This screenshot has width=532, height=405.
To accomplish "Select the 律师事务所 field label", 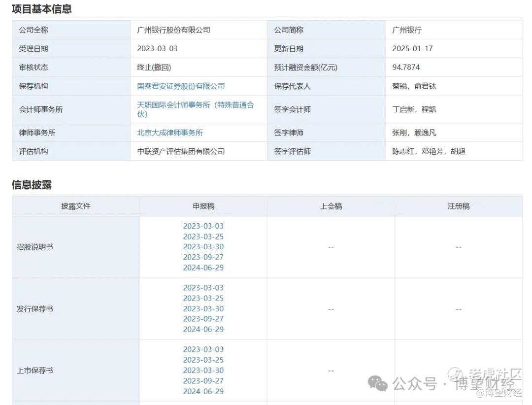I will click(x=37, y=133).
